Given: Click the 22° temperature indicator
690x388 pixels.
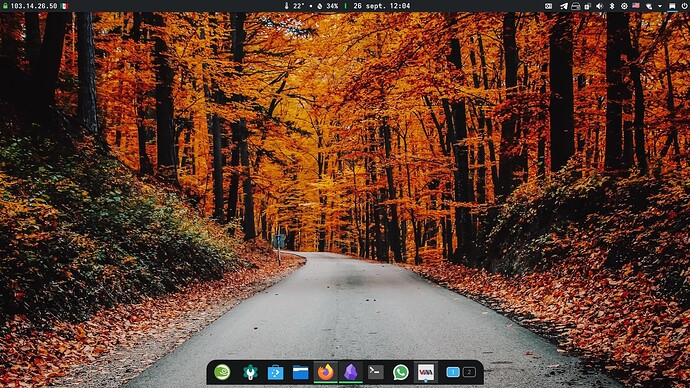Looking at the screenshot, I should (294, 6).
